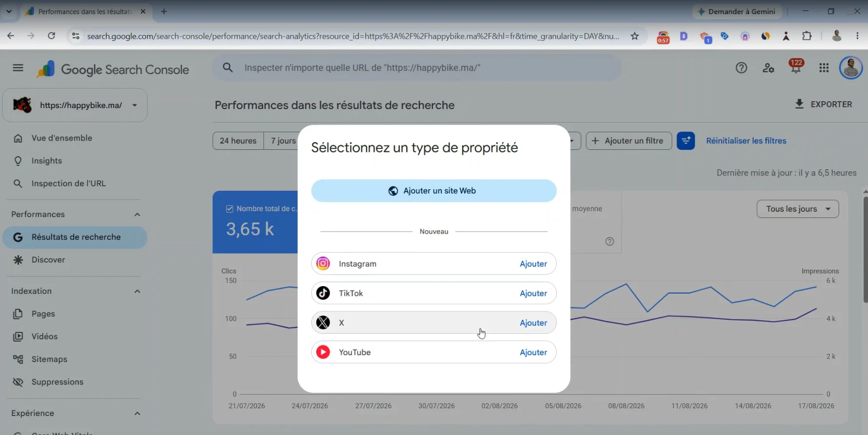Open Chrome profile icon in toolbar

tap(837, 36)
